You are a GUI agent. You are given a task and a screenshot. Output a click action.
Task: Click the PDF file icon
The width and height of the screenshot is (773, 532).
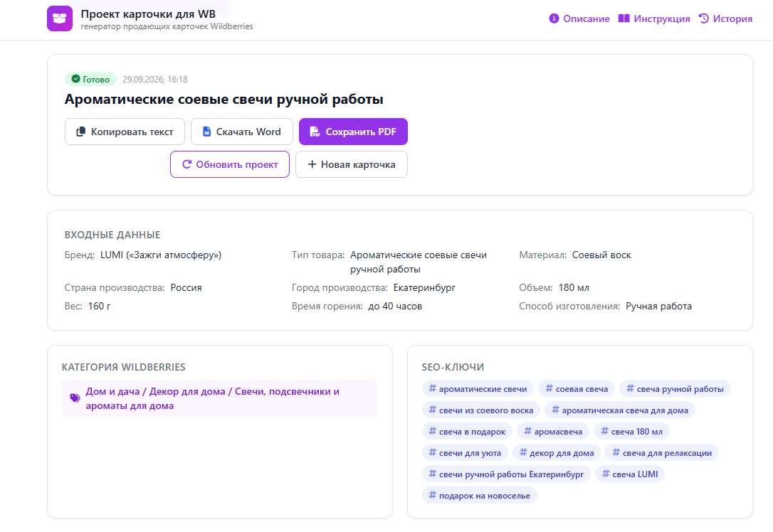(x=315, y=132)
